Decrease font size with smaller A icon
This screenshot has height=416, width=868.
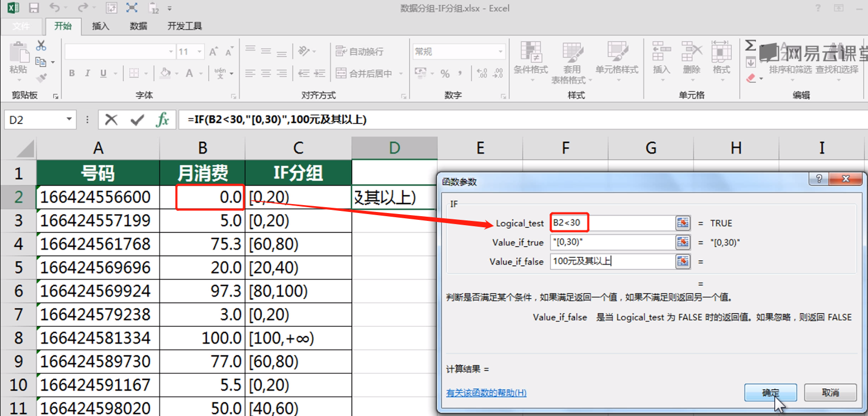click(x=229, y=52)
